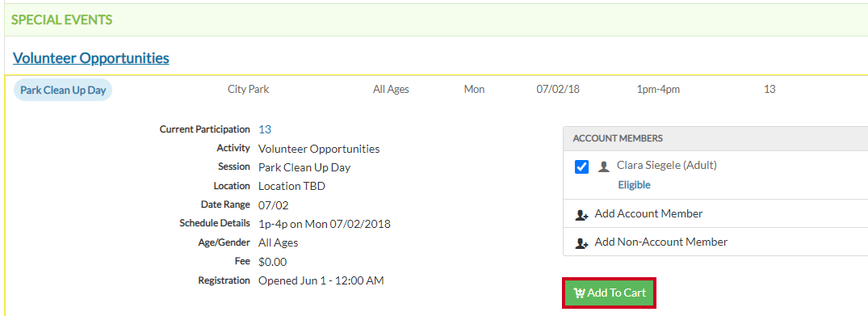Click All Ages in the session row
The height and width of the screenshot is (316, 868).
pos(391,89)
